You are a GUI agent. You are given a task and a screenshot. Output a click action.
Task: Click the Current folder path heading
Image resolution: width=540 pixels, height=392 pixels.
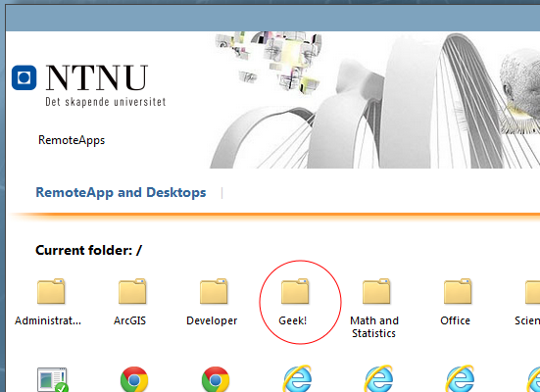[x=88, y=250]
